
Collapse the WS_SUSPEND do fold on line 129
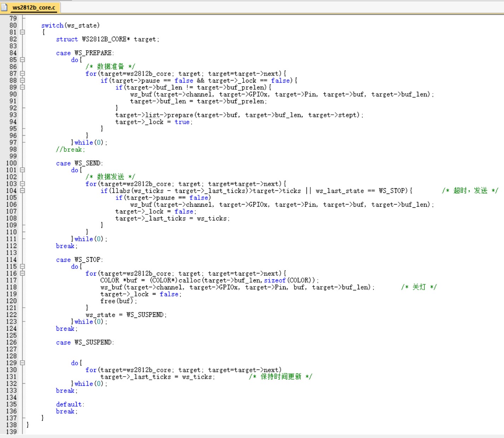pos(23,363)
